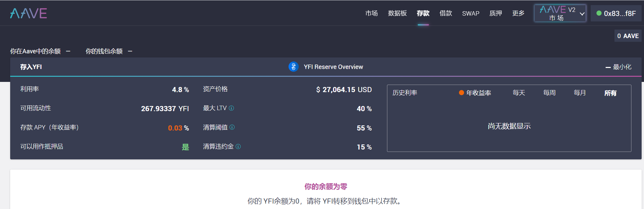Click the AAVE logo
This screenshot has height=209, width=644.
[x=29, y=13]
